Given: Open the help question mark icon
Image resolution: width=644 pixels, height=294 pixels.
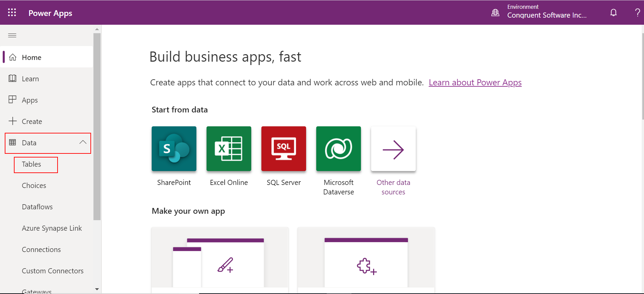Looking at the screenshot, I should click(638, 13).
